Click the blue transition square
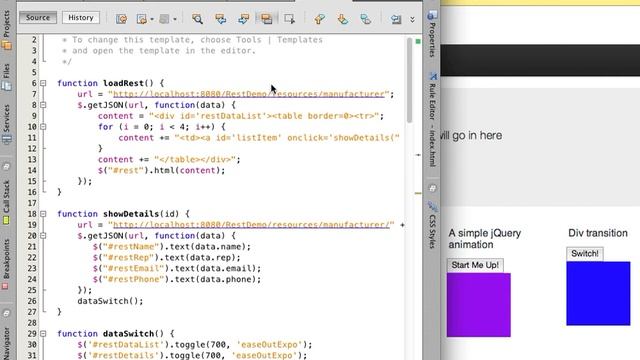This screenshot has height=360, width=640. point(598,293)
